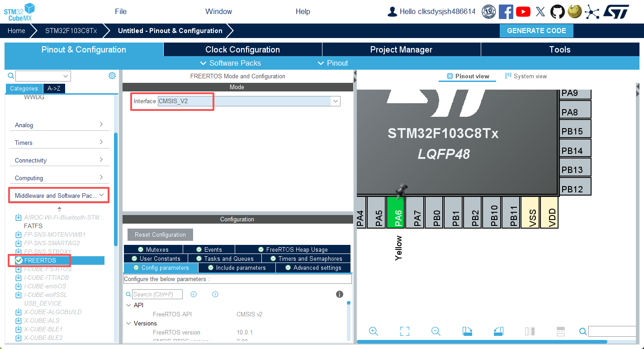Click the PB12 pin

pyautogui.click(x=576, y=186)
